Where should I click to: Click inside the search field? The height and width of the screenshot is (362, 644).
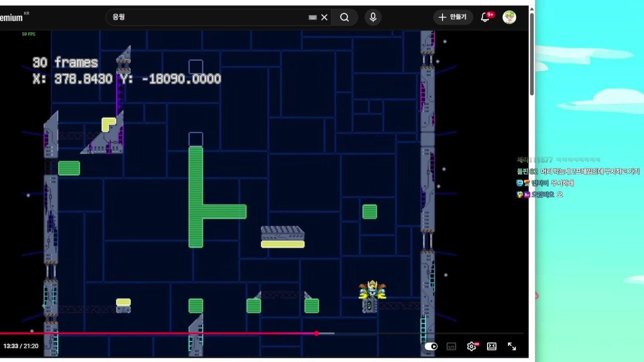tap(206, 17)
